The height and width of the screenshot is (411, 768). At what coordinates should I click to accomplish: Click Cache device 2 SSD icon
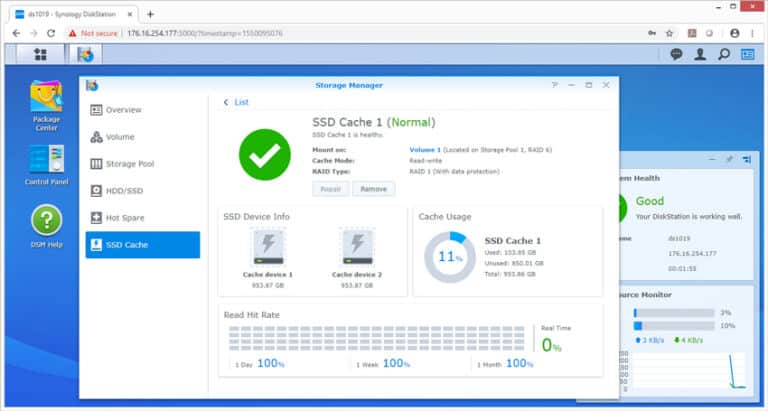point(357,247)
